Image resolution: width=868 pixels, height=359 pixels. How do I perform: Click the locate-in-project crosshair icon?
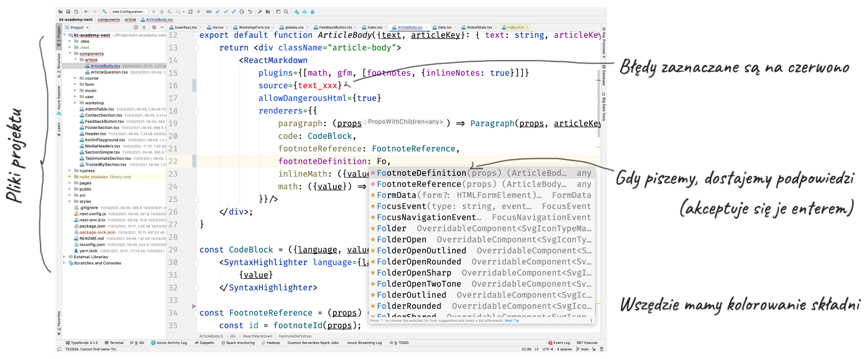point(136,27)
